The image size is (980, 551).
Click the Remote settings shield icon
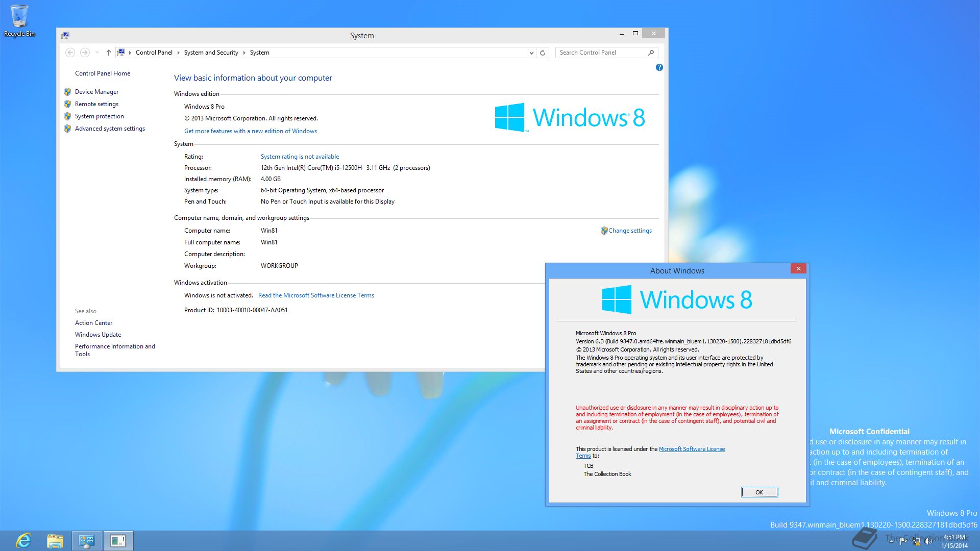pos(67,104)
